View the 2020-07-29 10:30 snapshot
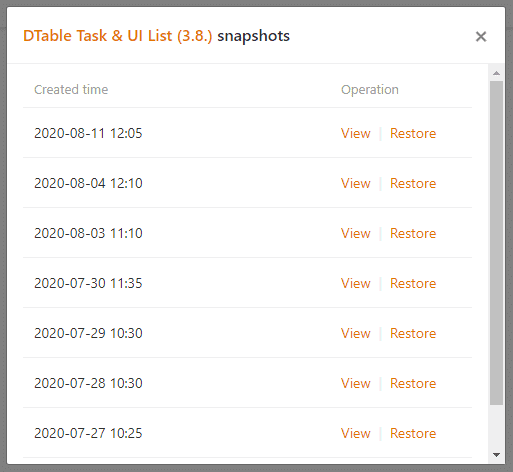Image resolution: width=513 pixels, height=472 pixels. coord(355,333)
